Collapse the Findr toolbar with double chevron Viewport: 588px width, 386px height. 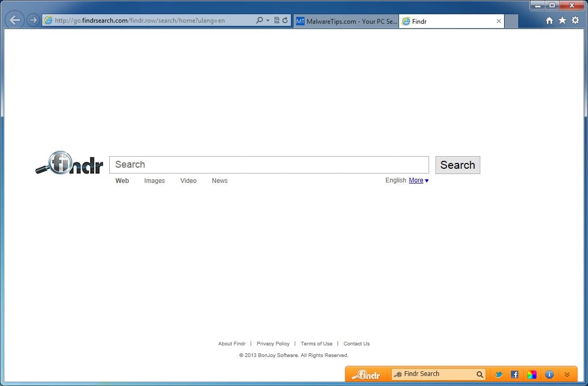point(567,374)
